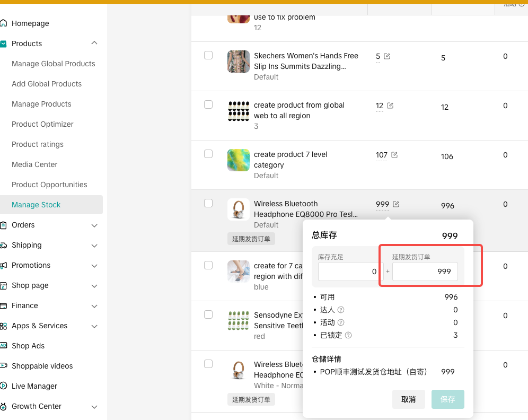Click the 延期发货订单 quantity input field
This screenshot has height=420, width=528.
tap(425, 272)
